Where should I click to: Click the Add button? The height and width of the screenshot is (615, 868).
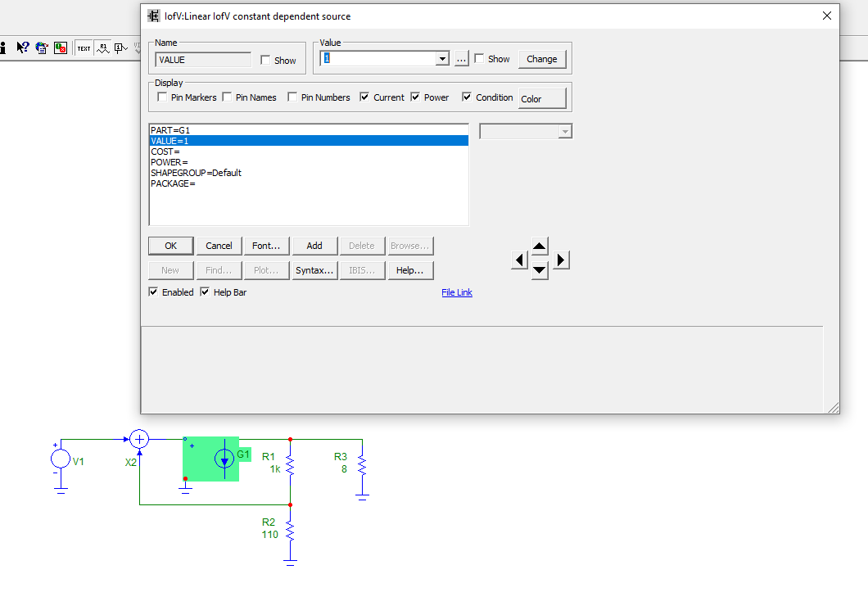click(314, 246)
